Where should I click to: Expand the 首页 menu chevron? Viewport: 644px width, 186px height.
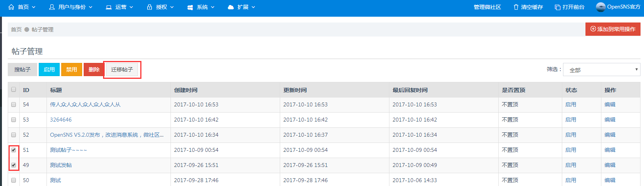coord(33,7)
